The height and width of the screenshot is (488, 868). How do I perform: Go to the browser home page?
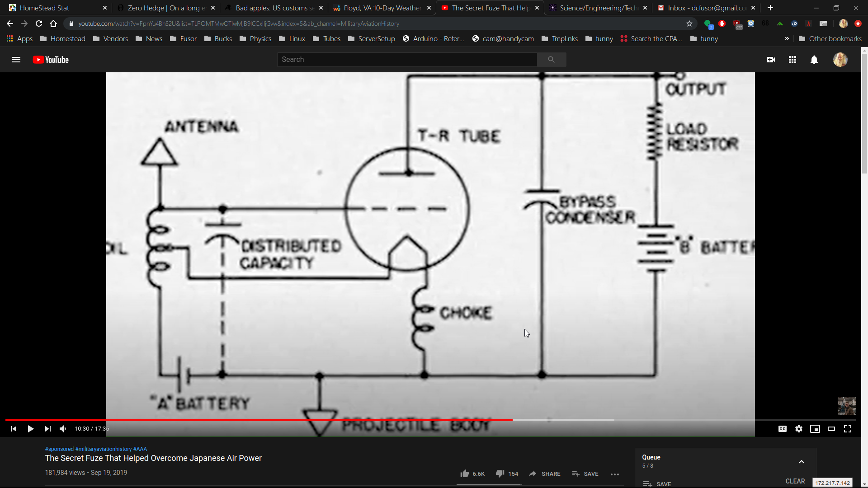pos(53,23)
